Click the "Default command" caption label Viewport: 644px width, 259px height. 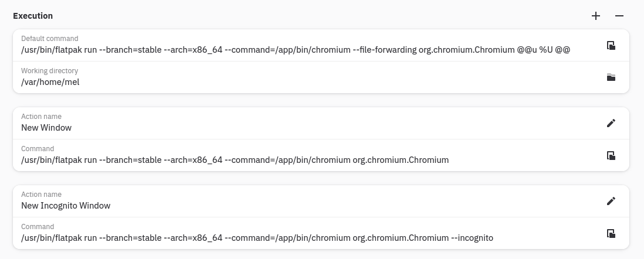pyautogui.click(x=49, y=39)
